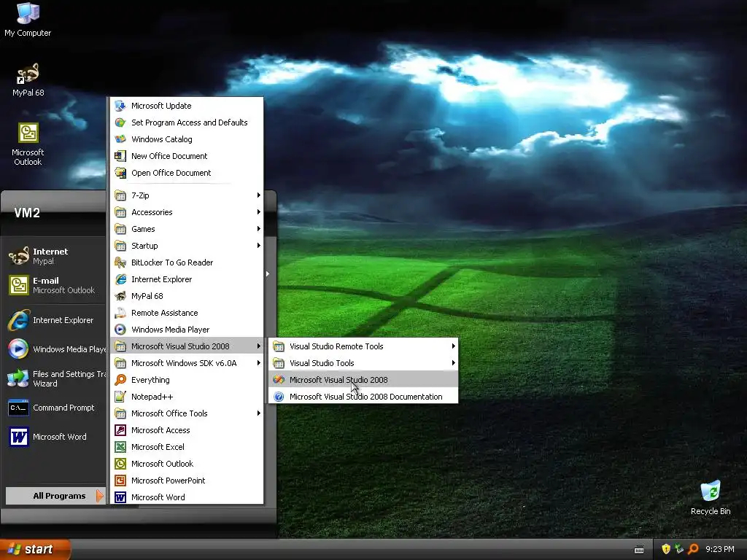Open pinned E-mail Microsoft Outlook entry
Image resolution: width=747 pixels, height=560 pixels.
pyautogui.click(x=55, y=285)
